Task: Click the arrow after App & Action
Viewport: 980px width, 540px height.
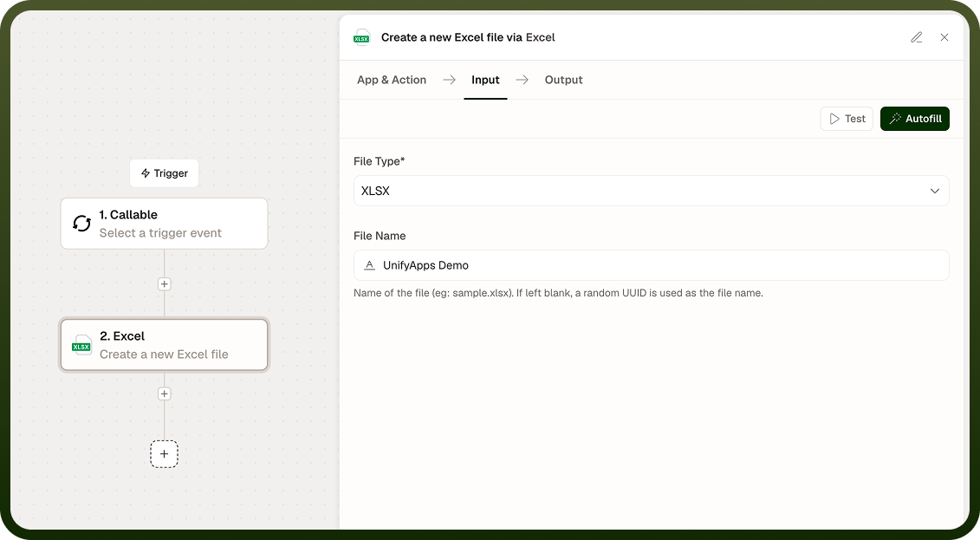Action: point(450,80)
